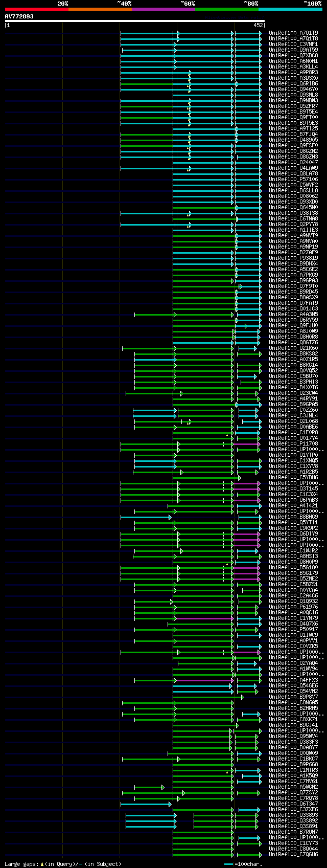
Task: Click purple alignment segment in UniRef100_P11708 row
Action: 247,444
